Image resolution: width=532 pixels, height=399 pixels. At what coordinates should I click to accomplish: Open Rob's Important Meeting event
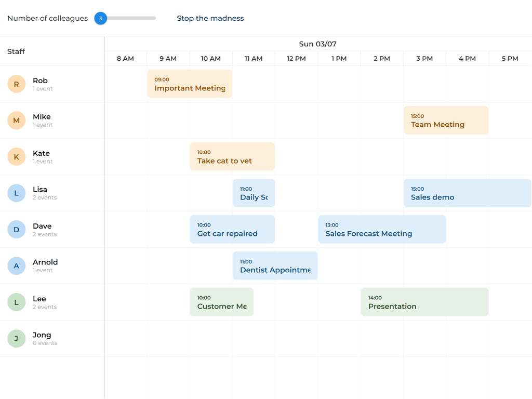[190, 84]
